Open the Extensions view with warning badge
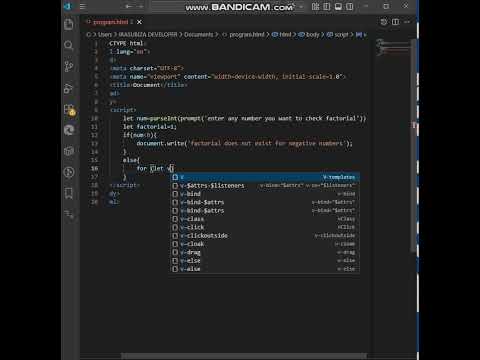The width and height of the screenshot is (480, 360). 69,109
